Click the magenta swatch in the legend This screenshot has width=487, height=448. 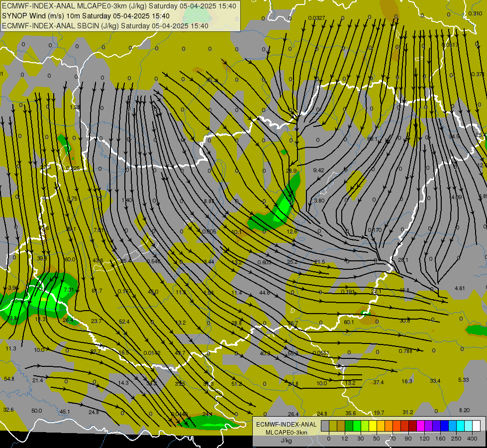pyautogui.click(x=420, y=426)
